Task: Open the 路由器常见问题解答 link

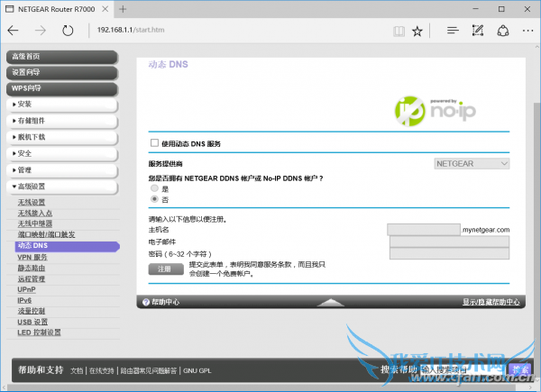Action: 149,370
